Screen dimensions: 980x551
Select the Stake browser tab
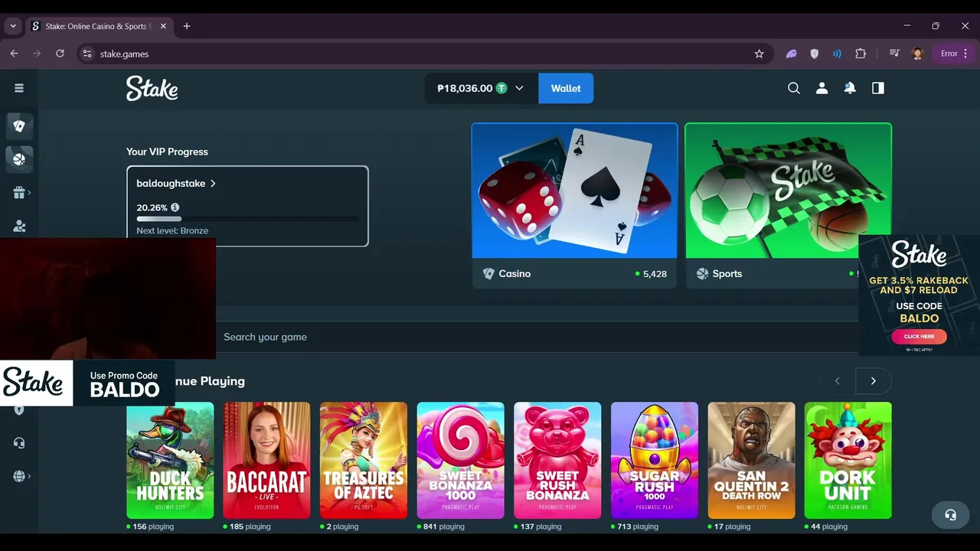point(100,26)
